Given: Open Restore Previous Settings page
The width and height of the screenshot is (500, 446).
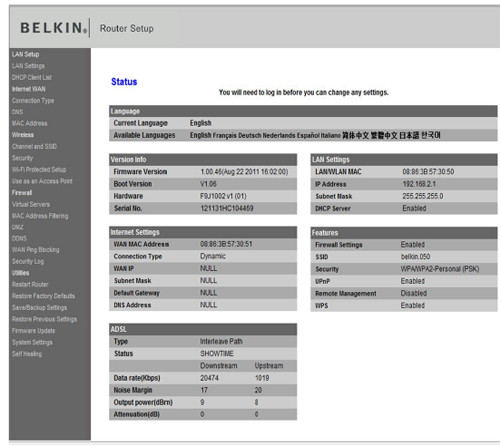Looking at the screenshot, I should 44,319.
